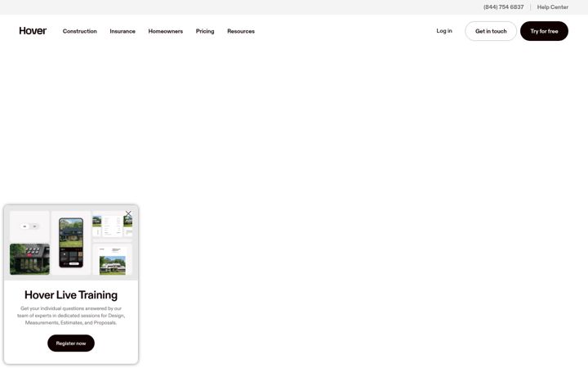Click the popup training description text
Viewport: 588px width, 368px height.
click(x=71, y=316)
